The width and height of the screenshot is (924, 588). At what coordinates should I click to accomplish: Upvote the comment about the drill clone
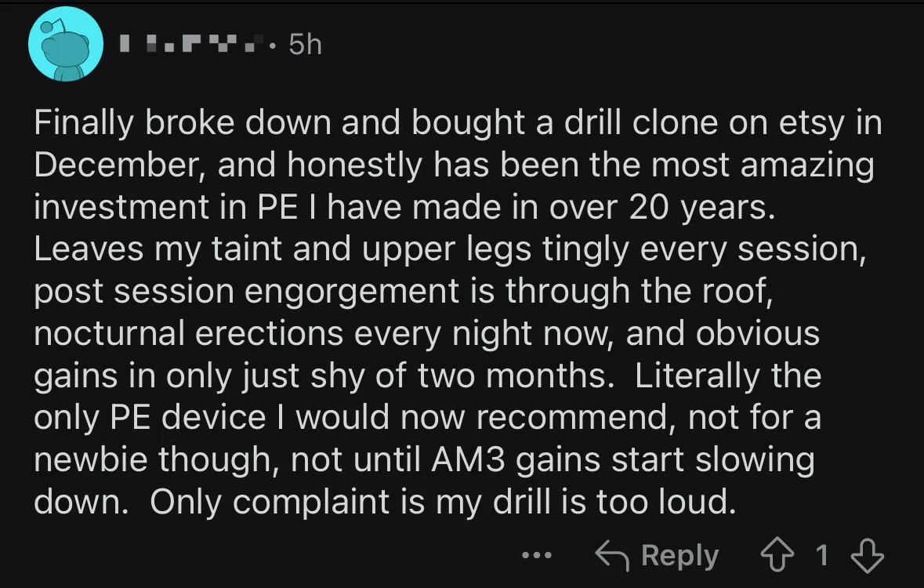(777, 555)
